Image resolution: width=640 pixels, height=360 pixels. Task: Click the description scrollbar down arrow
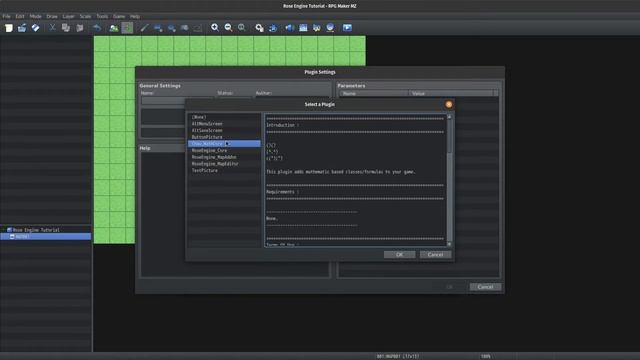[449, 244]
